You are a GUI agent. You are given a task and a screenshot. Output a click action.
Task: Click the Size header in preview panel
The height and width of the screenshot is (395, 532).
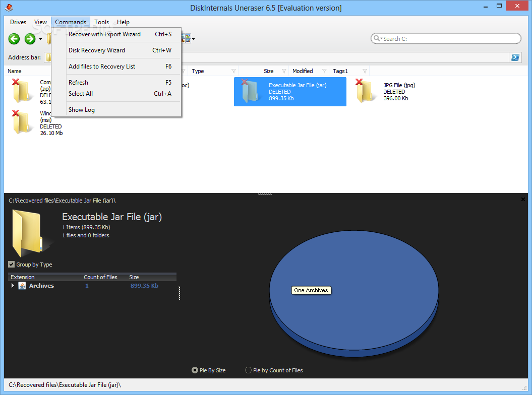pos(134,277)
